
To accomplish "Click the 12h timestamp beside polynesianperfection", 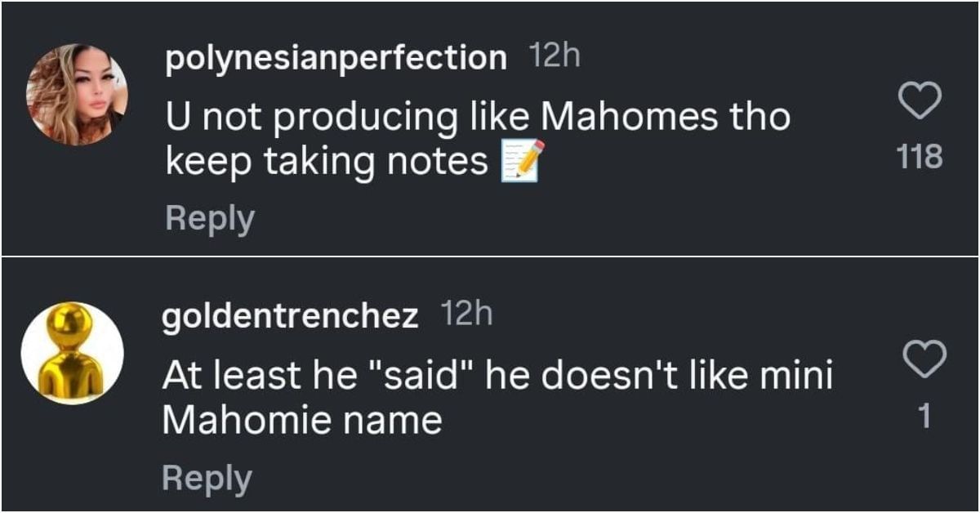I will tap(555, 57).
